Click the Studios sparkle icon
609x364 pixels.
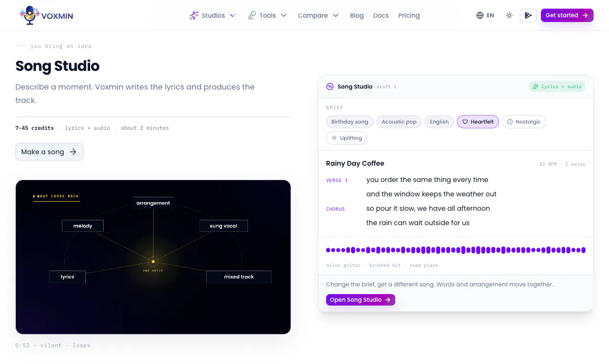coord(194,15)
